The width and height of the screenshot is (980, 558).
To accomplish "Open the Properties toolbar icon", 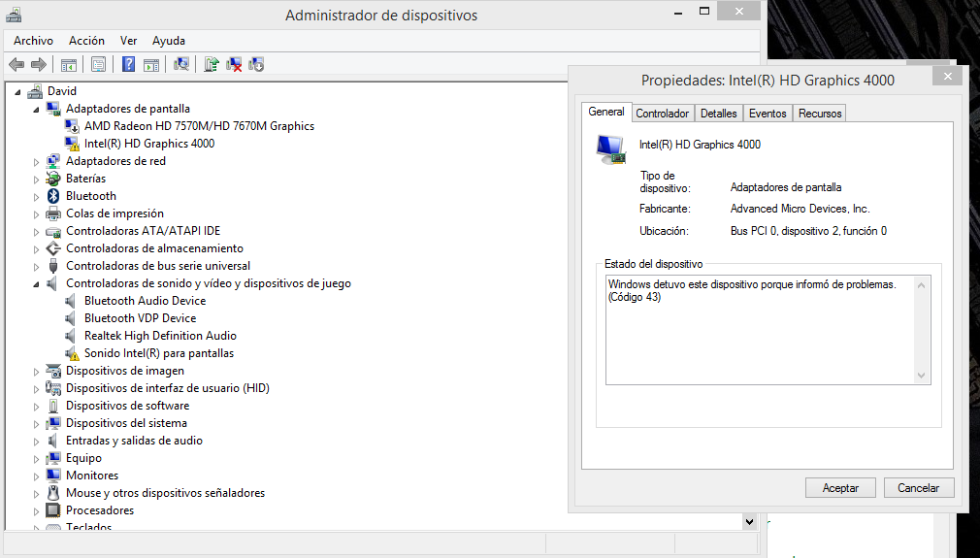I will (98, 64).
